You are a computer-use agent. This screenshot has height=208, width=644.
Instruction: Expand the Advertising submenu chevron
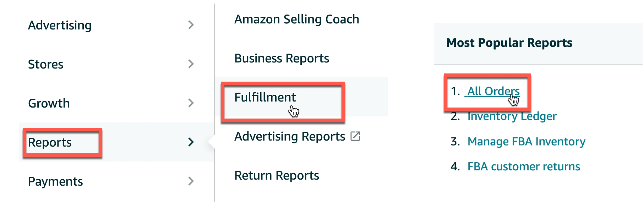(191, 25)
